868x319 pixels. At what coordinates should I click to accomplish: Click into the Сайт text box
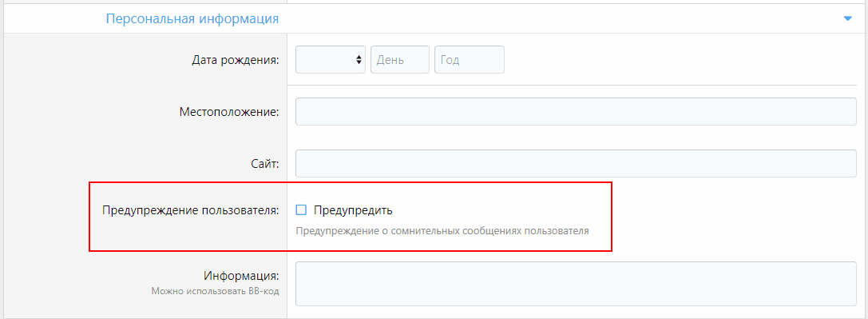coord(576,163)
